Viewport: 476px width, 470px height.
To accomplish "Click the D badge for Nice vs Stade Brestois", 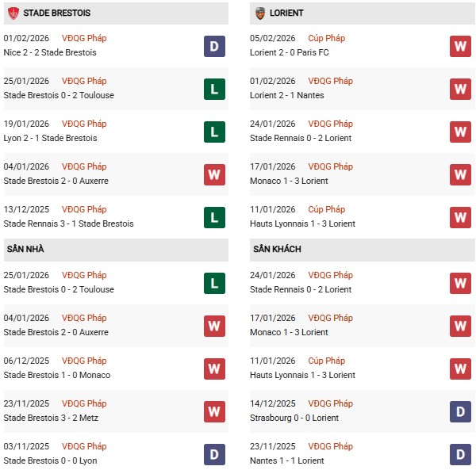I will click(214, 46).
